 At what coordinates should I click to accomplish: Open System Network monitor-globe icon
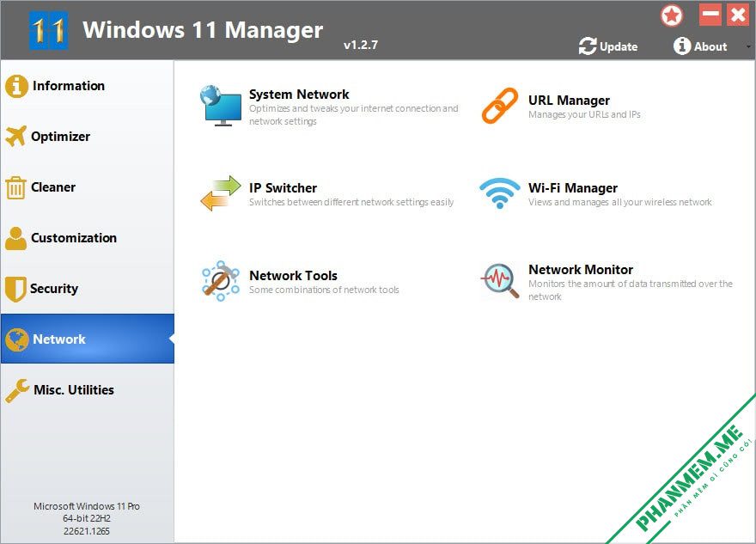pyautogui.click(x=221, y=106)
